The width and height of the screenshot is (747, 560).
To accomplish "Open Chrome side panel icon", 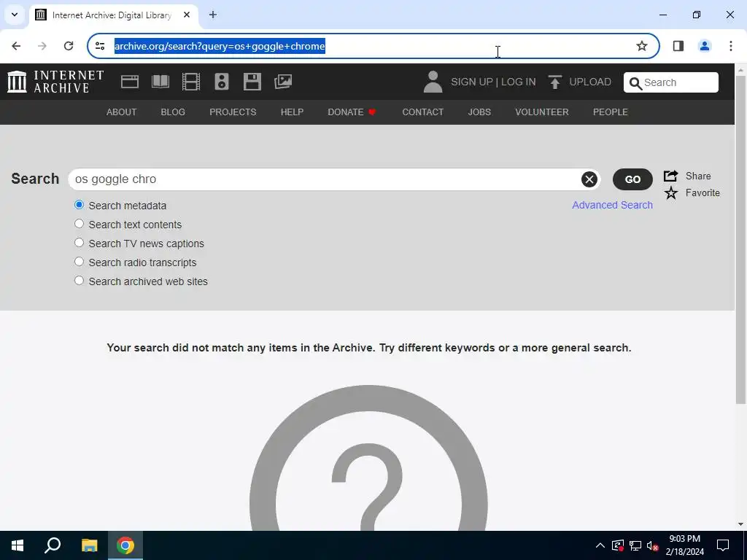I will [678, 46].
